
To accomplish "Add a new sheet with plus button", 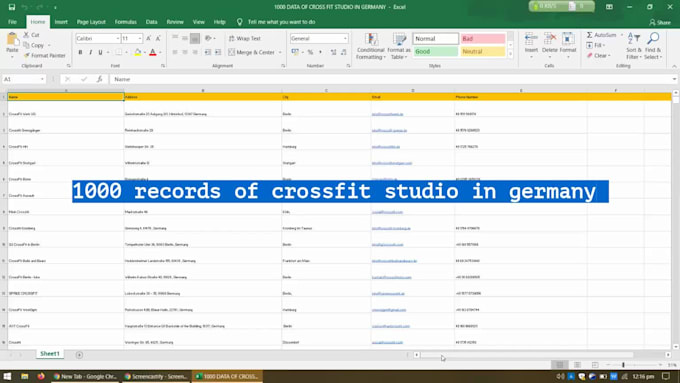I will (79, 355).
